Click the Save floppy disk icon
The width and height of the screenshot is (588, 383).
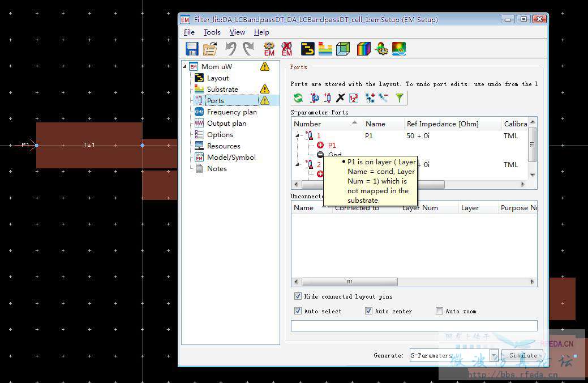click(192, 49)
